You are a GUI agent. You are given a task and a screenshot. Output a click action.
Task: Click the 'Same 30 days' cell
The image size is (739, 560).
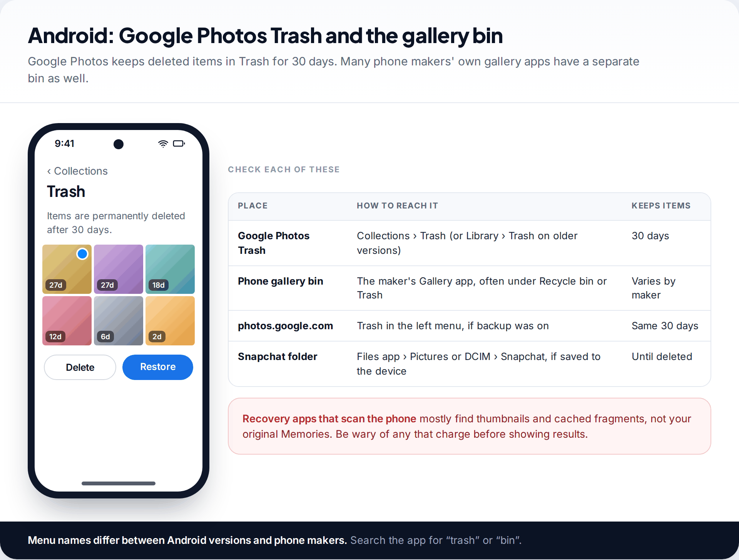tap(665, 326)
